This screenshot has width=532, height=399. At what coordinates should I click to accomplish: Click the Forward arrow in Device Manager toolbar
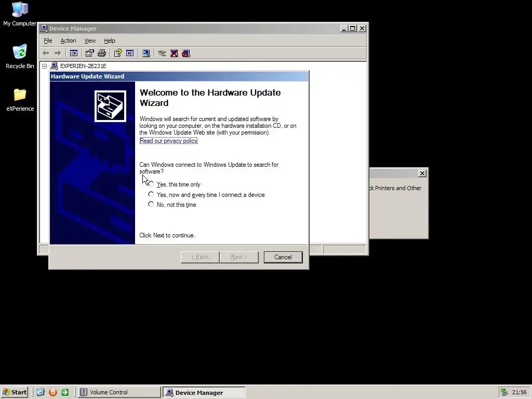(x=58, y=54)
